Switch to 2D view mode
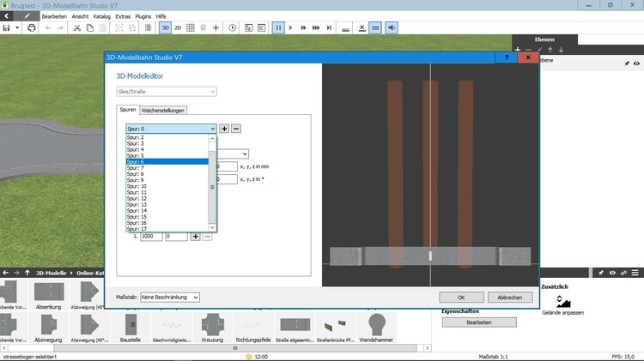The image size is (644, 361). tap(178, 28)
